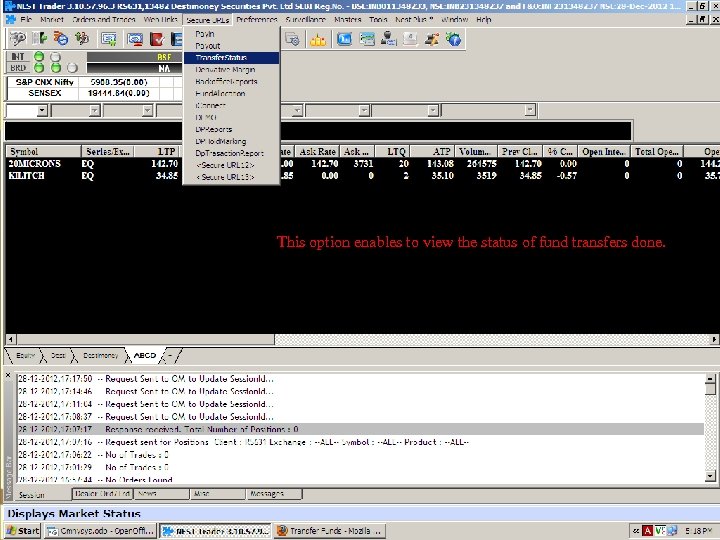
Task: Open the News message tab
Action: coord(162,494)
